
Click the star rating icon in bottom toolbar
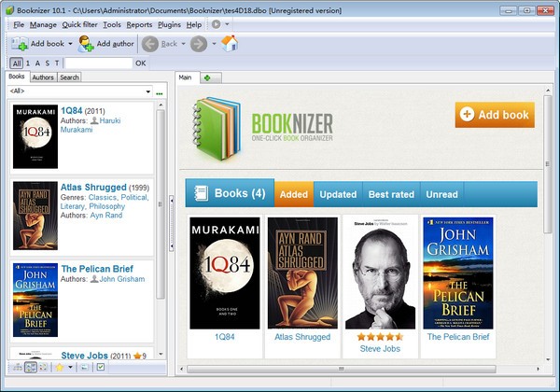pyautogui.click(x=58, y=368)
